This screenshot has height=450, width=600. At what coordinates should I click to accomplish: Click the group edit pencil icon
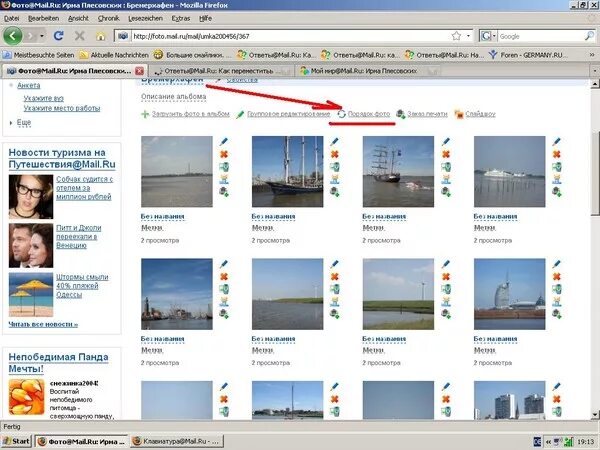[240, 114]
